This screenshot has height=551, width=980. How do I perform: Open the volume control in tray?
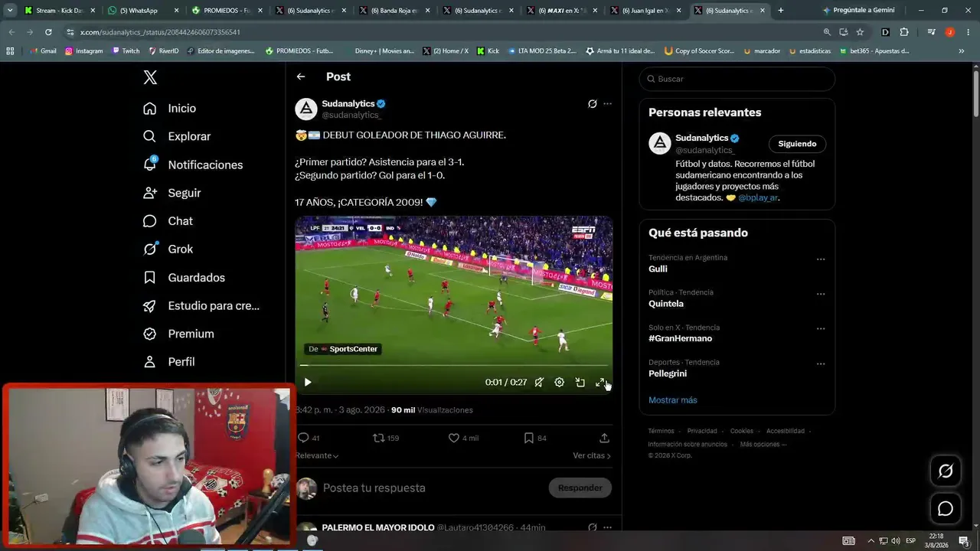click(x=895, y=540)
